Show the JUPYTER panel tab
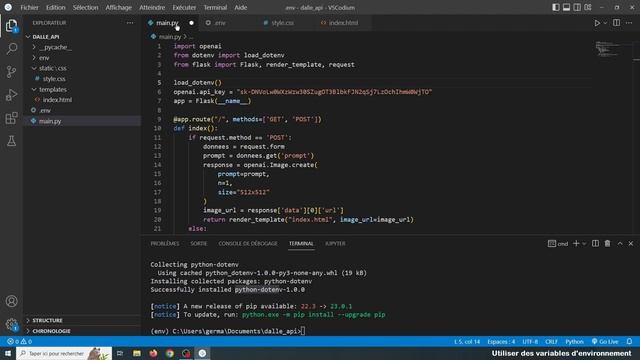The height and width of the screenshot is (360, 640). (x=335, y=244)
